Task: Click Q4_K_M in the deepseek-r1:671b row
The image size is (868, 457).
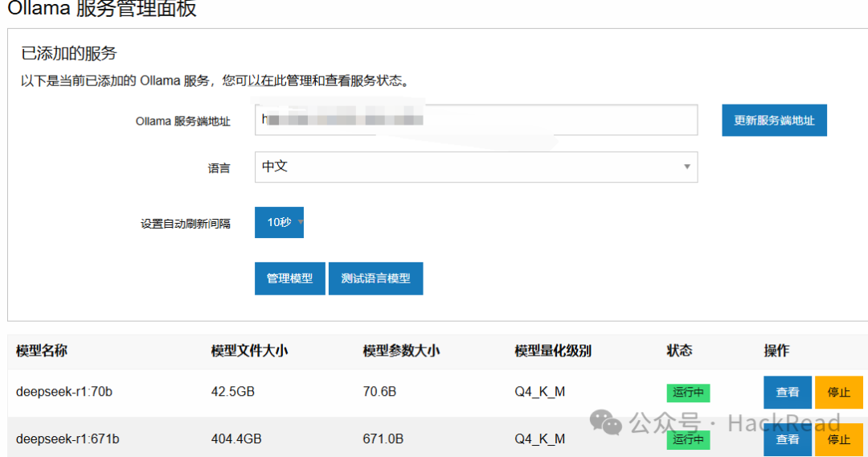Action: point(540,438)
